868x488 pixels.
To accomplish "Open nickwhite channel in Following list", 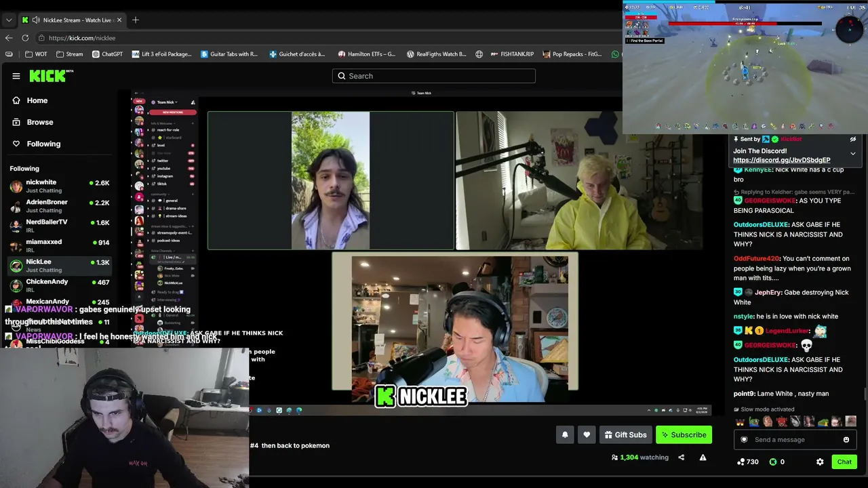I will tap(60, 186).
